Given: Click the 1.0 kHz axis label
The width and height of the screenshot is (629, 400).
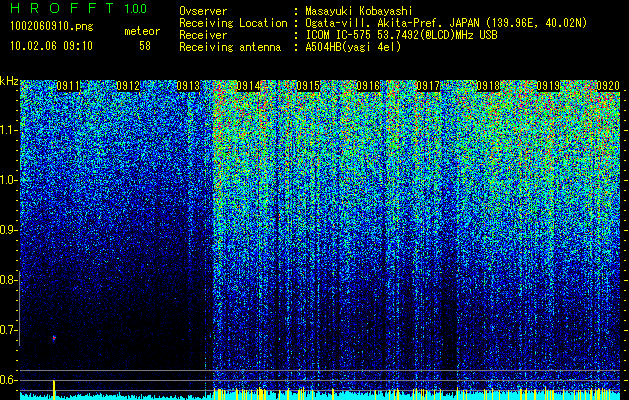Looking at the screenshot, I should pos(9,180).
